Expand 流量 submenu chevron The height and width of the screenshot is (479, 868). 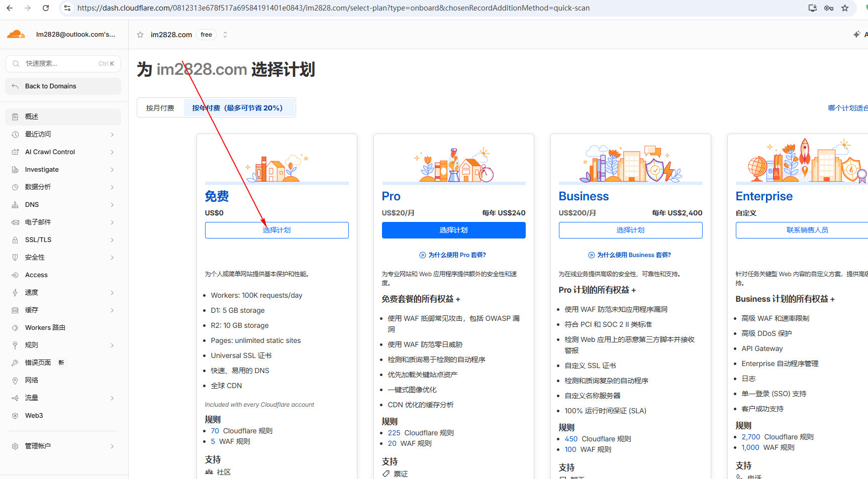tap(112, 398)
